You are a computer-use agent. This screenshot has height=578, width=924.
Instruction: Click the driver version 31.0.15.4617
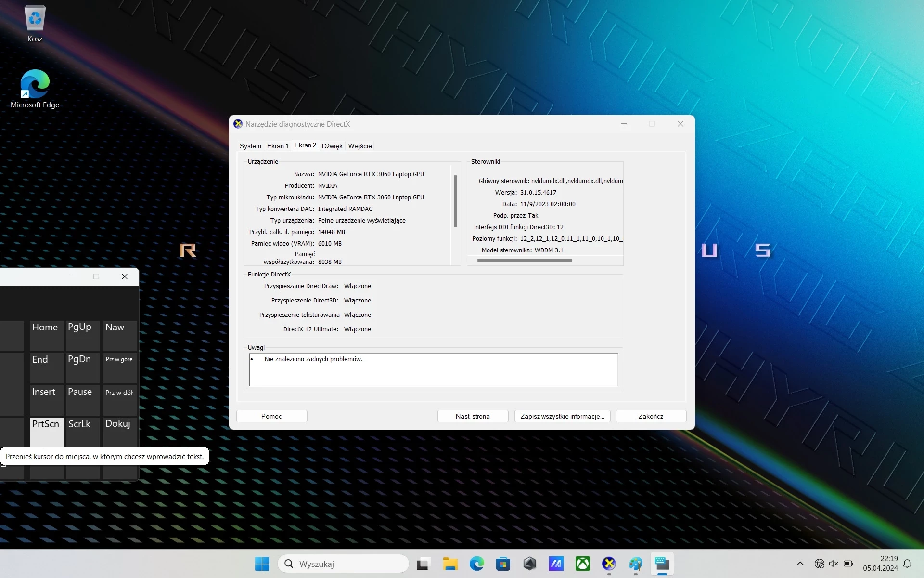[x=538, y=193]
